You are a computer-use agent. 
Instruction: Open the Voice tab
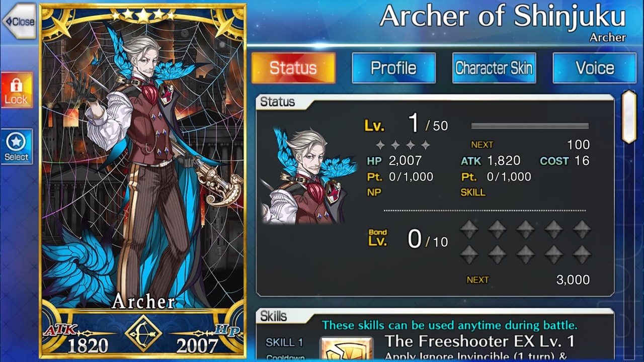tap(594, 68)
